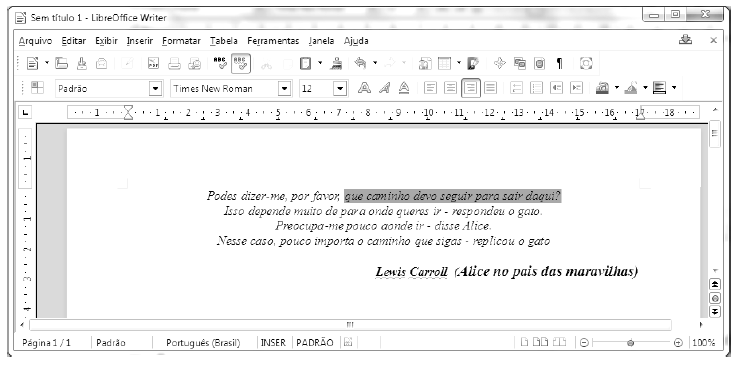737x366 pixels.
Task: Undo the last action with Undo arrow
Action: click(361, 62)
